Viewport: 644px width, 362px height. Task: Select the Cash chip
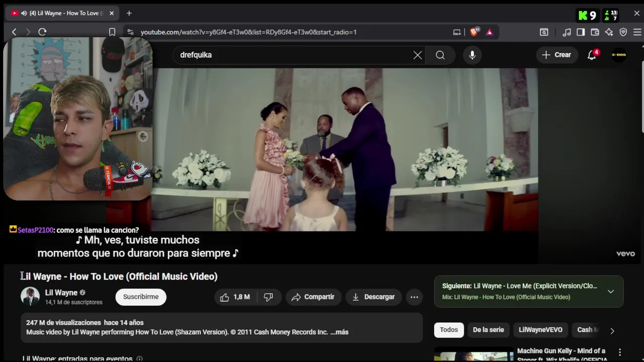pyautogui.click(x=587, y=330)
